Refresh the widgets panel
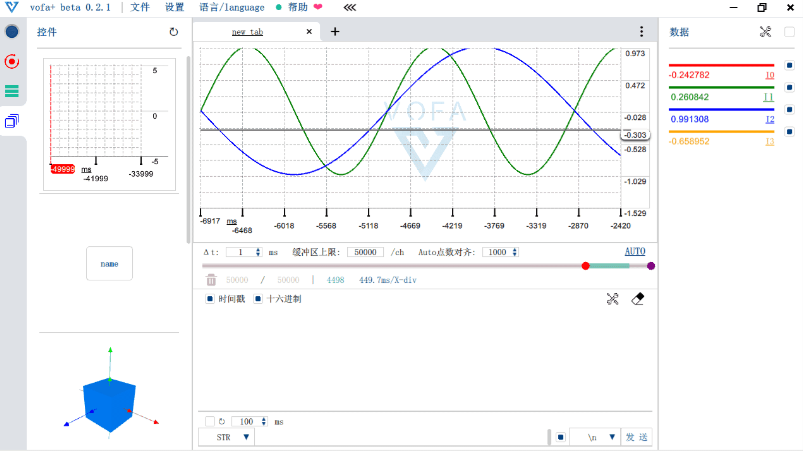Screen dimensions: 803x451 [x=174, y=32]
